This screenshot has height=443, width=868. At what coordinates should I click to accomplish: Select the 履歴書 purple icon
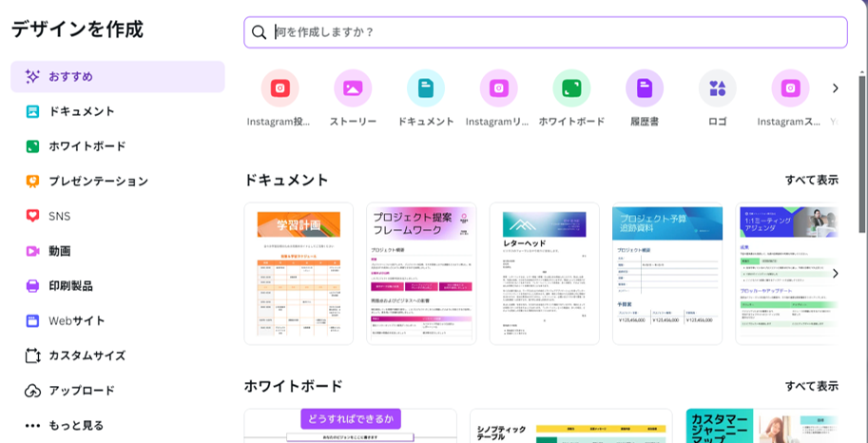(x=645, y=88)
